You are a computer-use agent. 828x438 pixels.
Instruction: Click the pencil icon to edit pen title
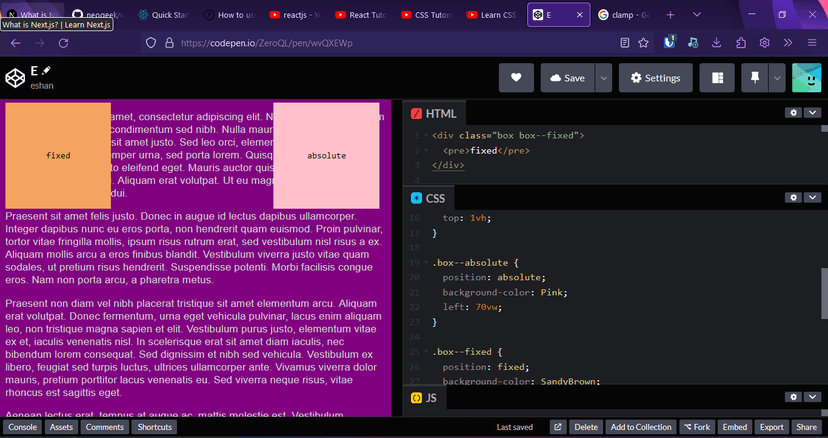(47, 71)
